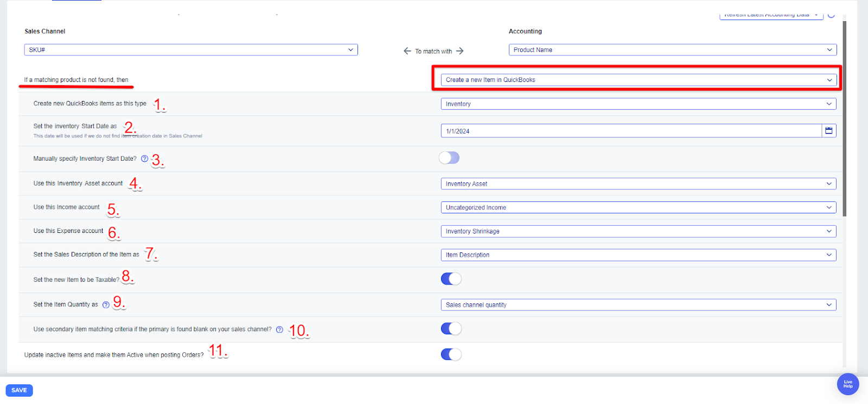This screenshot has width=868, height=405.
Task: Open the Accounting Product Name dropdown
Action: pos(673,50)
